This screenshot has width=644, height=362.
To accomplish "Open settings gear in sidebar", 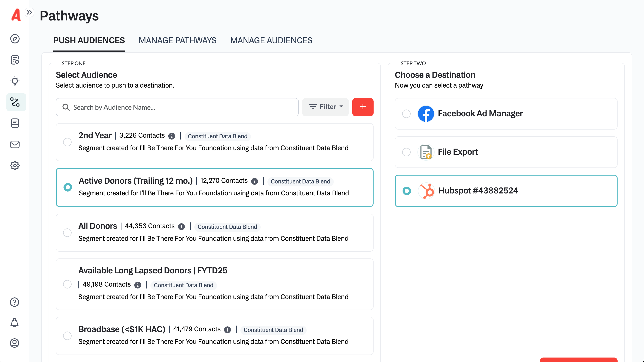I will (15, 165).
